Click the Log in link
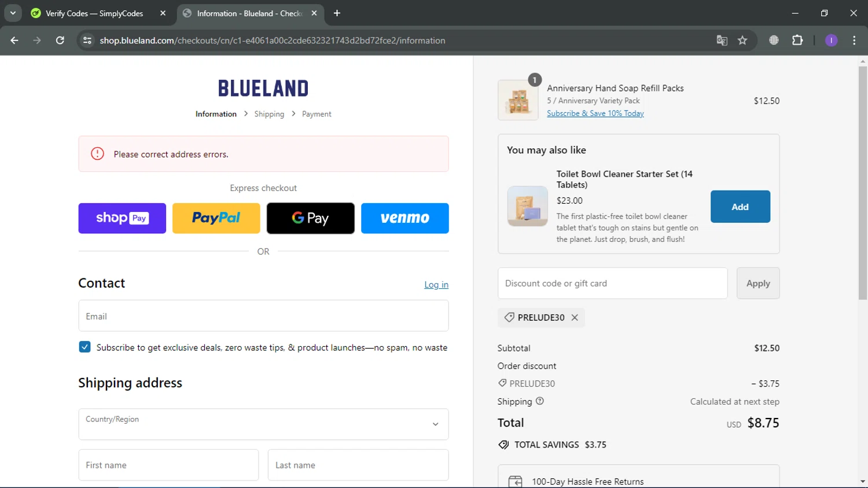The image size is (868, 488). click(x=436, y=285)
